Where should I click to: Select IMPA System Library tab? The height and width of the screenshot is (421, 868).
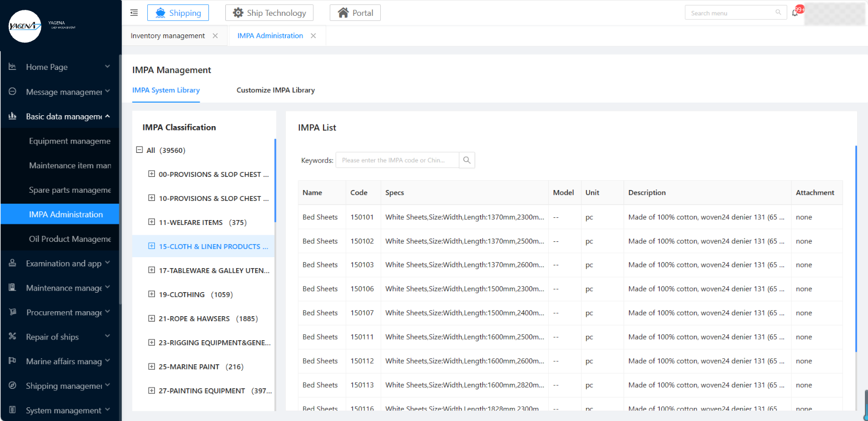(x=166, y=90)
